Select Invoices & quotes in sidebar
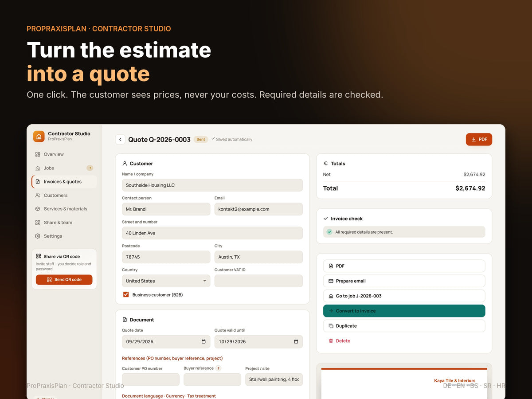 [x=64, y=182]
